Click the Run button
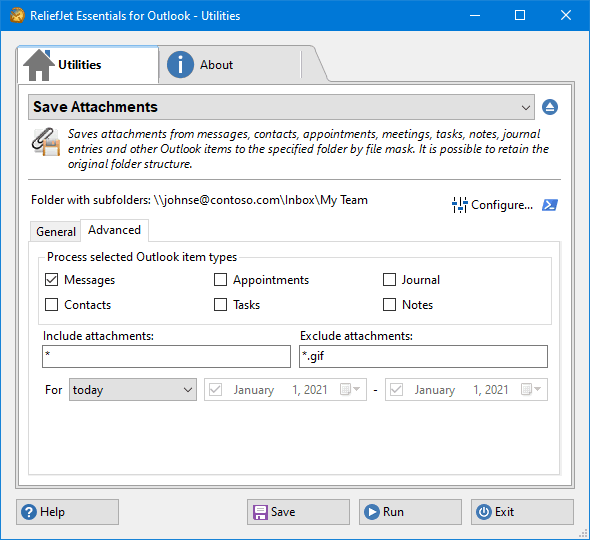Screen dimensions: 590x540 point(410,512)
